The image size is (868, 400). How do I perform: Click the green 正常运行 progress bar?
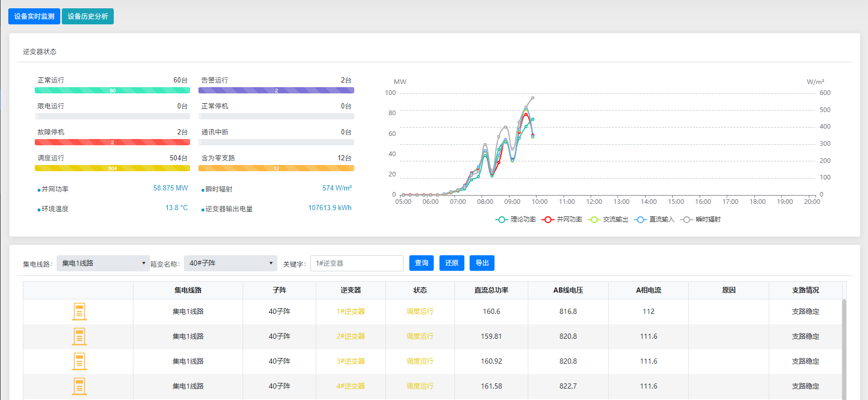click(x=112, y=90)
